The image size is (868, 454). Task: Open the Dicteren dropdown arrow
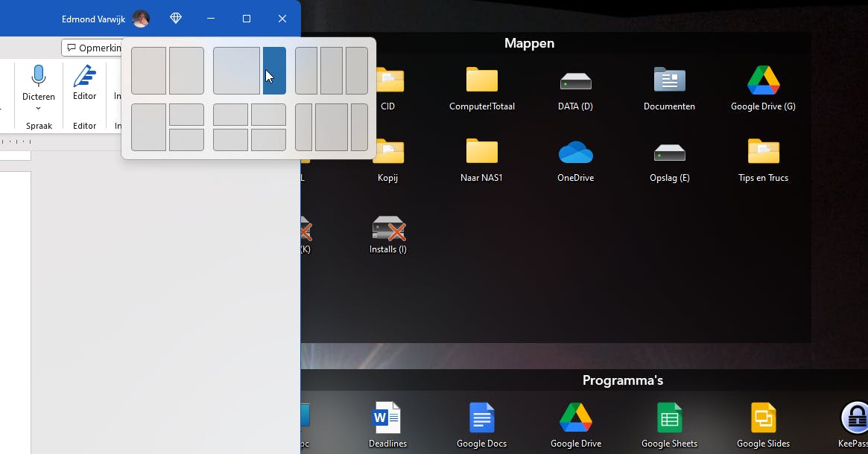[38, 109]
